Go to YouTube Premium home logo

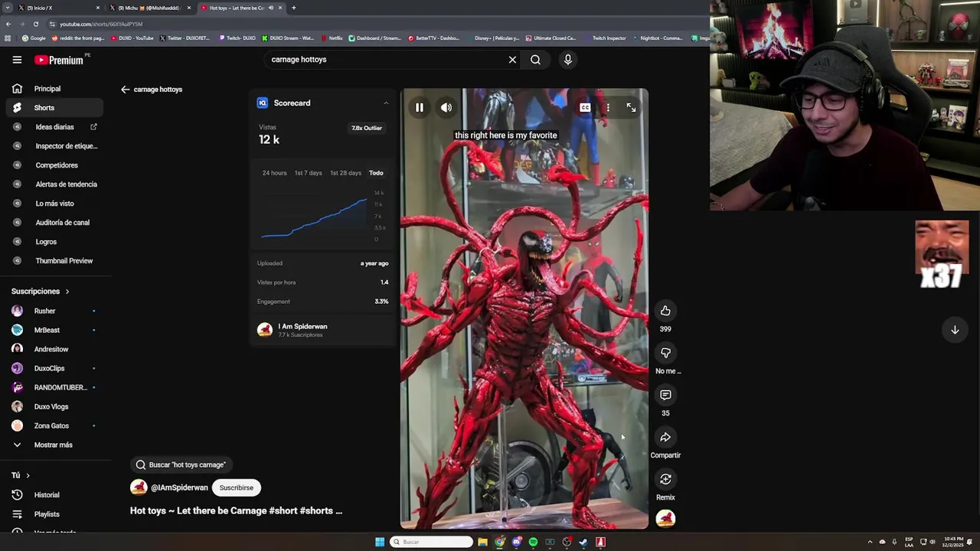(58, 60)
